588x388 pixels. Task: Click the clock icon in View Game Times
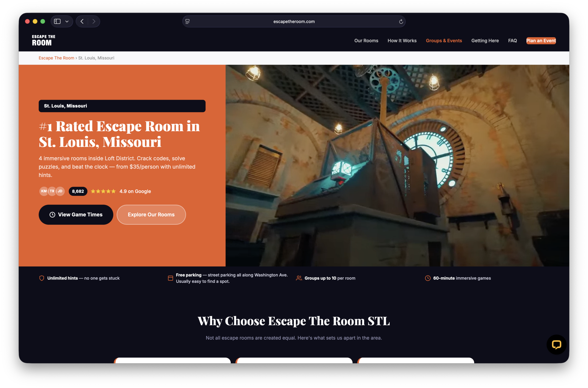click(52, 214)
